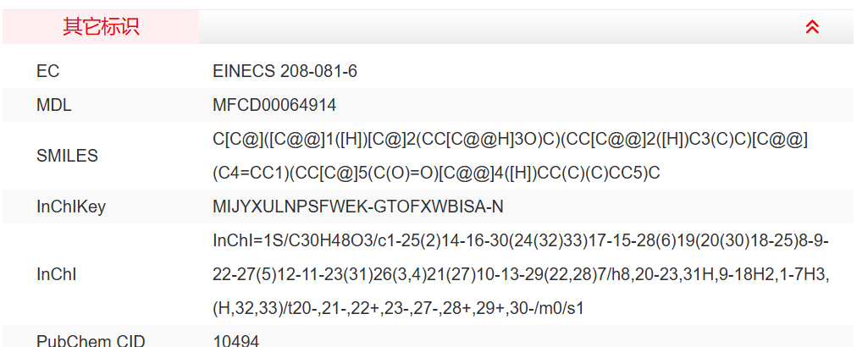Click the blank area right of EINECS value

(x=593, y=71)
